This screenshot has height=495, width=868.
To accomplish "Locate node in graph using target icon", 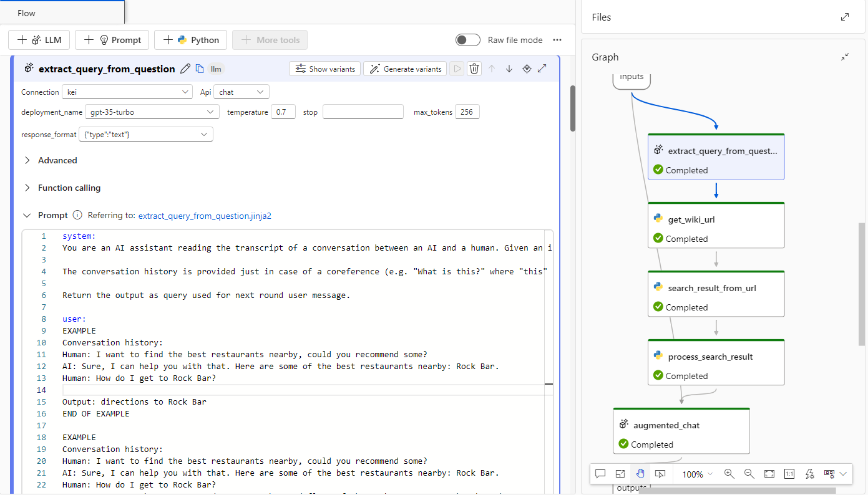I will [527, 69].
